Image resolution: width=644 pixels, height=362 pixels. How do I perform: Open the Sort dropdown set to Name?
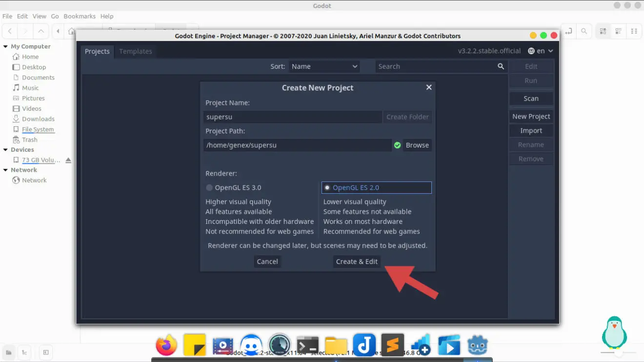[x=324, y=66]
